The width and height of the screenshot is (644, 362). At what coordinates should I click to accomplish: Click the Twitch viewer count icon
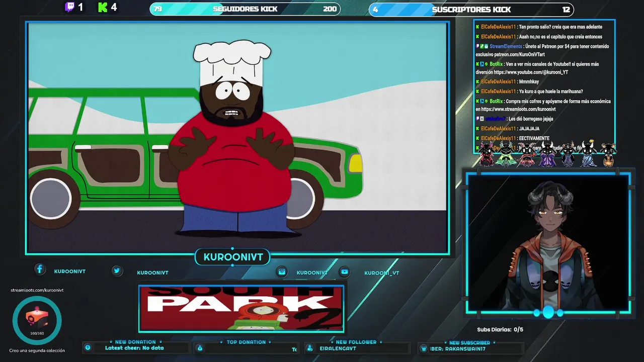click(69, 7)
